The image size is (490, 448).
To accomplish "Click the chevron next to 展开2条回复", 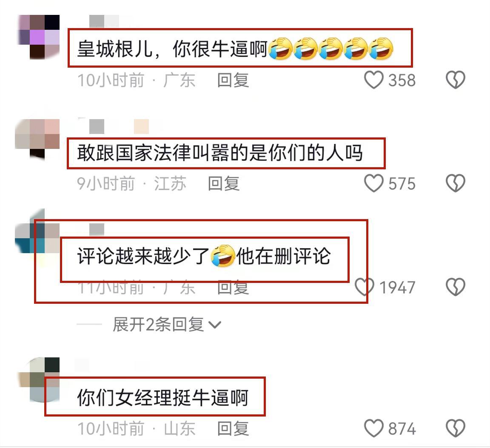I will pyautogui.click(x=215, y=325).
